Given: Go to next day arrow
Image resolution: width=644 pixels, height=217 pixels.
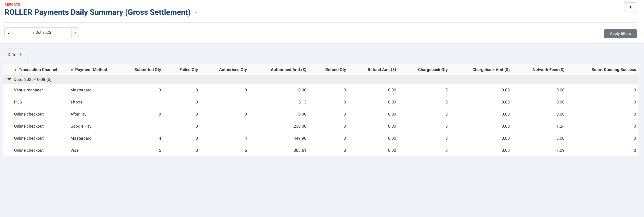Looking at the screenshot, I should point(75,33).
